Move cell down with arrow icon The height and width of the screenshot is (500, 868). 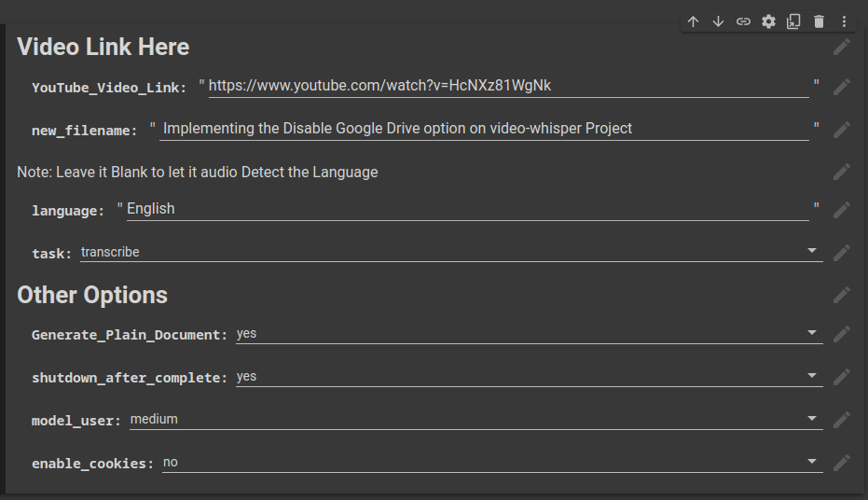(718, 21)
